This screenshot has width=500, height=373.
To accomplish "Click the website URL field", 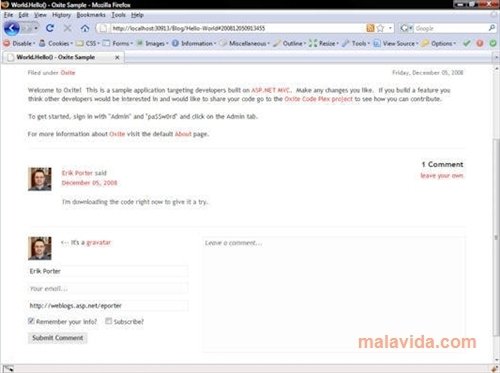I will click(x=108, y=306).
